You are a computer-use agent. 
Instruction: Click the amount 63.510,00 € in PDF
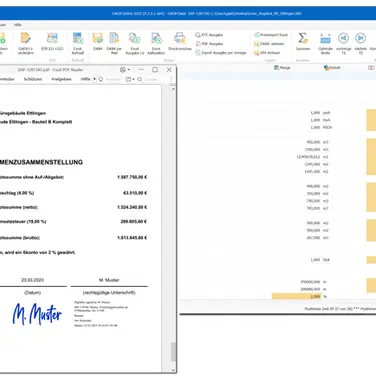coord(135,193)
